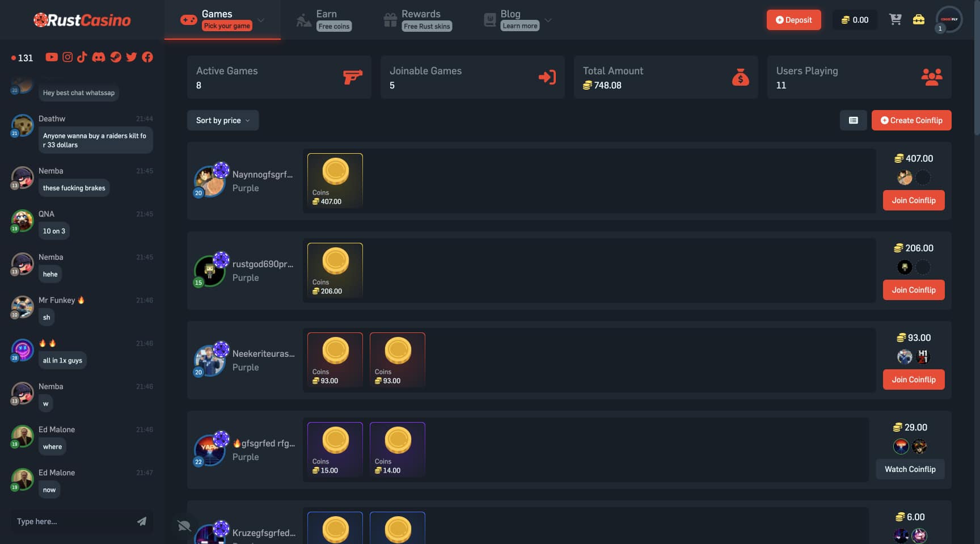Click the "all in 1x guys" message
Image resolution: width=980 pixels, height=544 pixels.
(62, 360)
